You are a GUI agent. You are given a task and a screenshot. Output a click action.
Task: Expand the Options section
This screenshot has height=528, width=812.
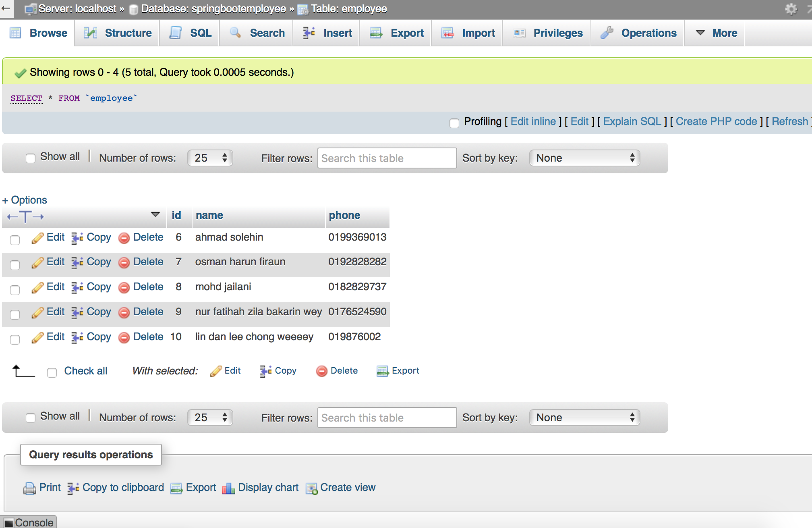[24, 200]
